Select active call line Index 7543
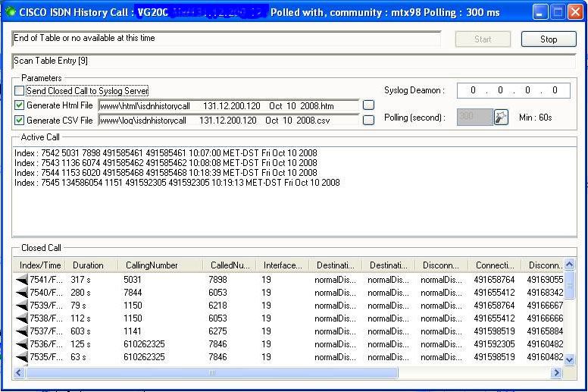Screen dimensions: 588x392 click(x=166, y=163)
